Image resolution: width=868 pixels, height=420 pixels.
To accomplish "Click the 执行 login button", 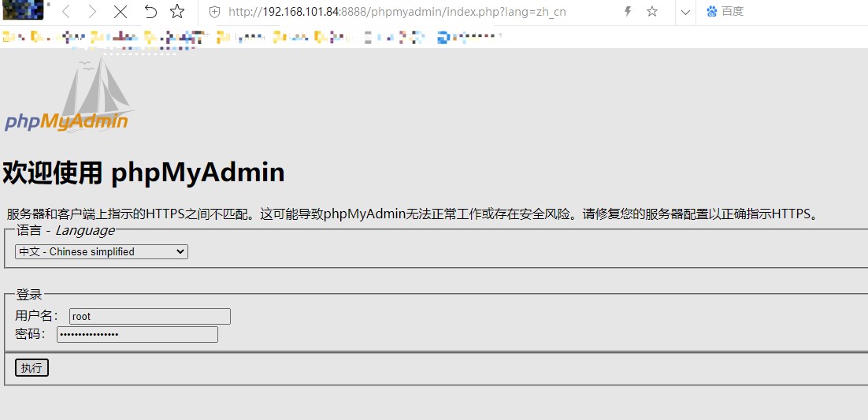I will (32, 368).
